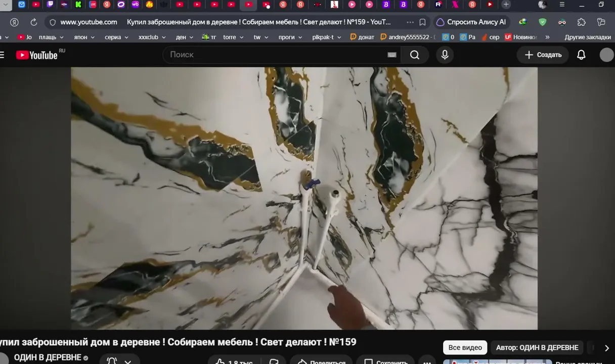Open the site protection shield icon
This screenshot has width=615, height=364.
(x=53, y=22)
